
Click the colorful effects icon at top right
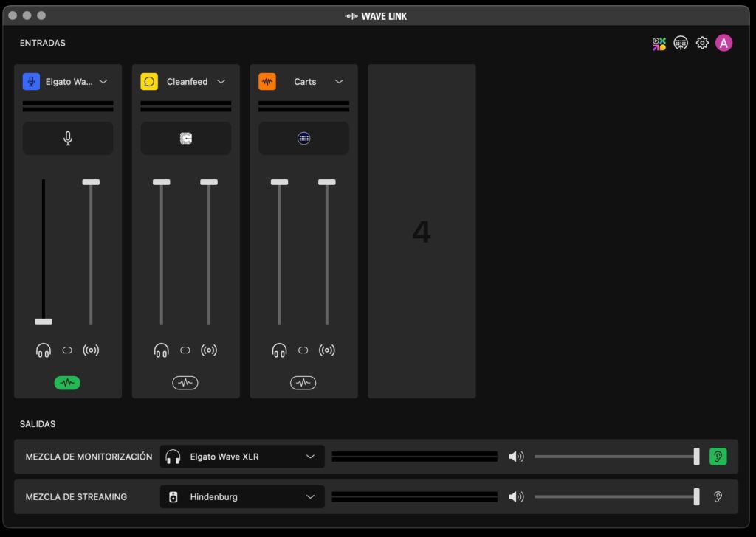659,44
